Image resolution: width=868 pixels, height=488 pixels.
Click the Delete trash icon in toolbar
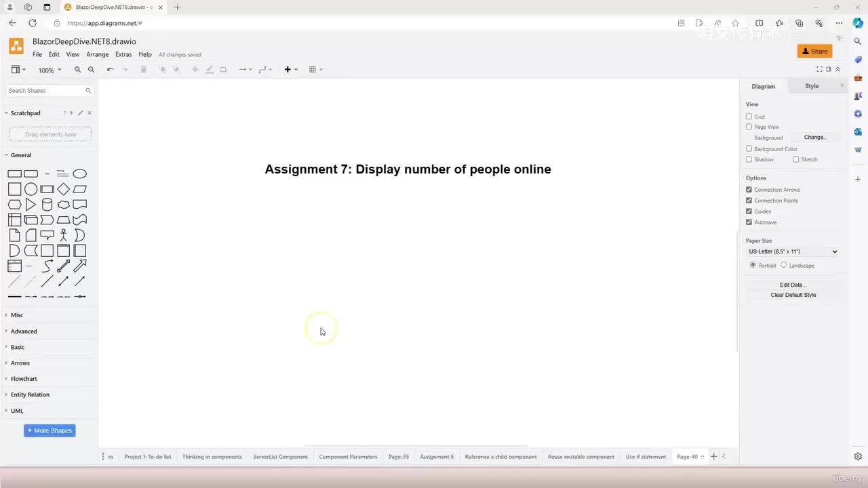click(x=143, y=70)
